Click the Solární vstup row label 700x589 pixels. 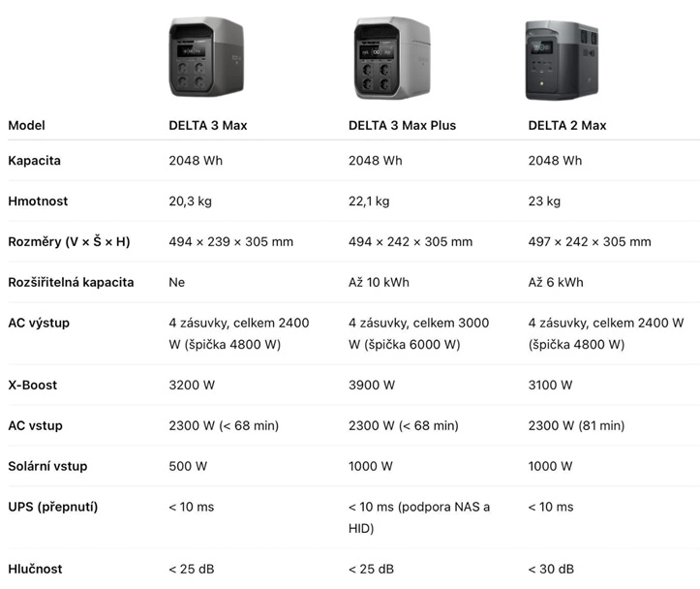[47, 467]
